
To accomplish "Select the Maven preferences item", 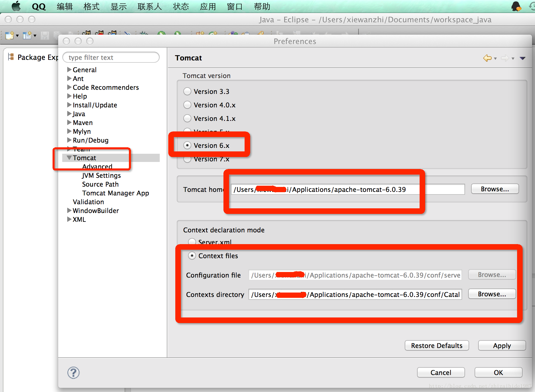I will coord(83,123).
